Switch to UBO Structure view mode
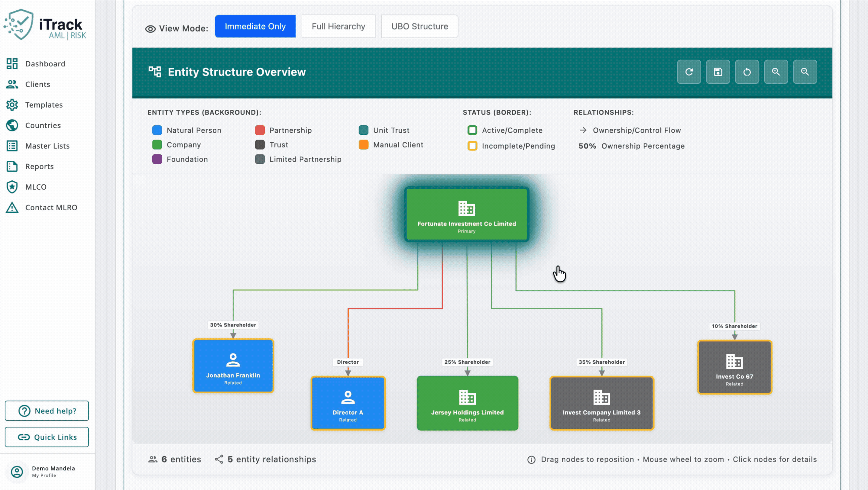The width and height of the screenshot is (868, 490). coord(419,26)
